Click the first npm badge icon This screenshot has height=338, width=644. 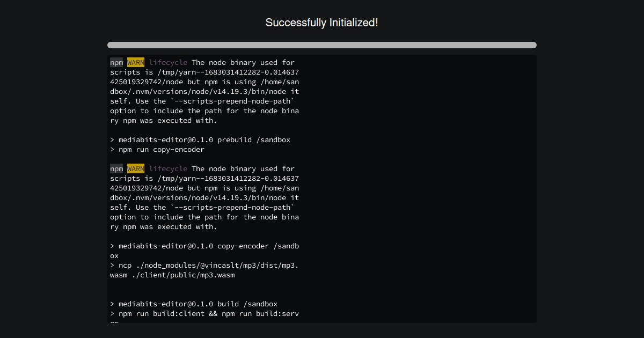[x=116, y=62]
